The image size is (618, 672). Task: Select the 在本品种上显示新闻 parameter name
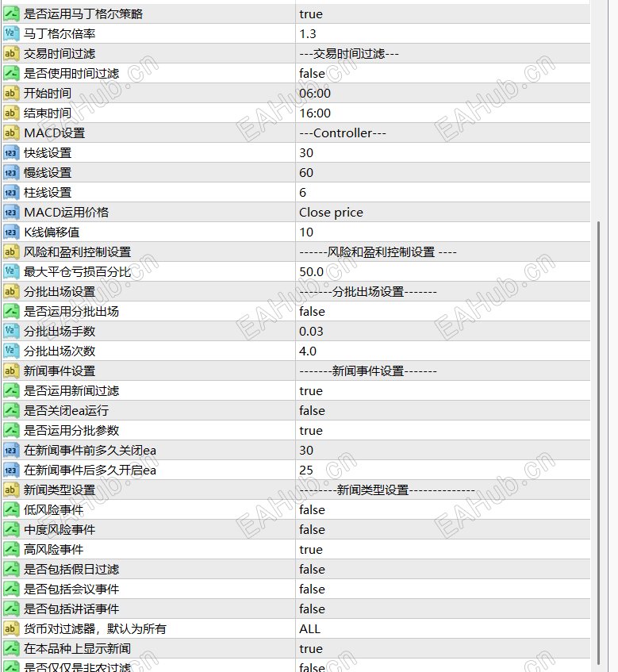78,648
